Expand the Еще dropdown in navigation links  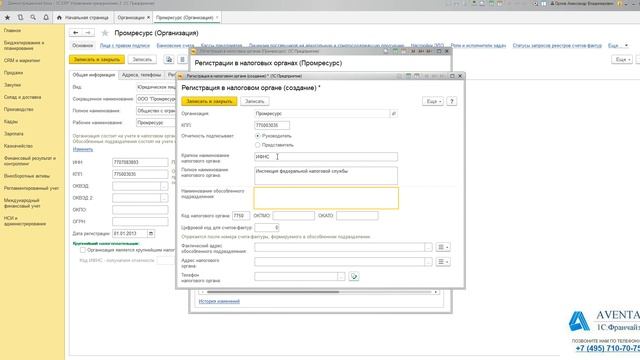pos(618,46)
